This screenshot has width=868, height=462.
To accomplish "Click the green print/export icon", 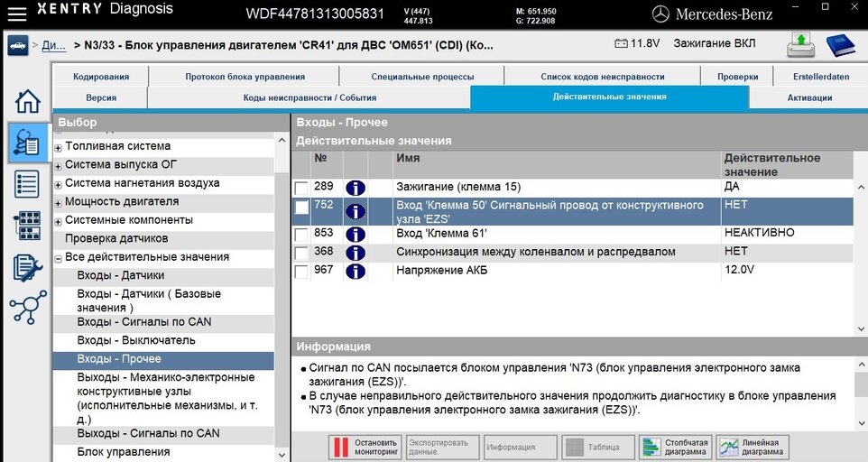I will click(800, 45).
